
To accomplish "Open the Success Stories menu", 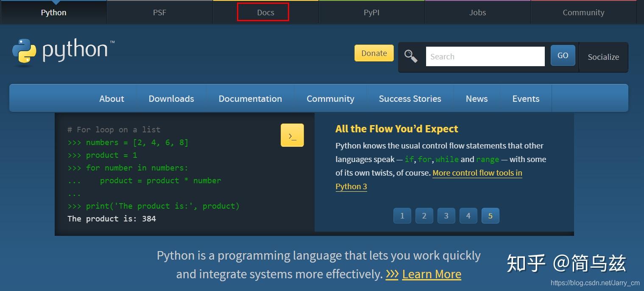I will [x=410, y=98].
